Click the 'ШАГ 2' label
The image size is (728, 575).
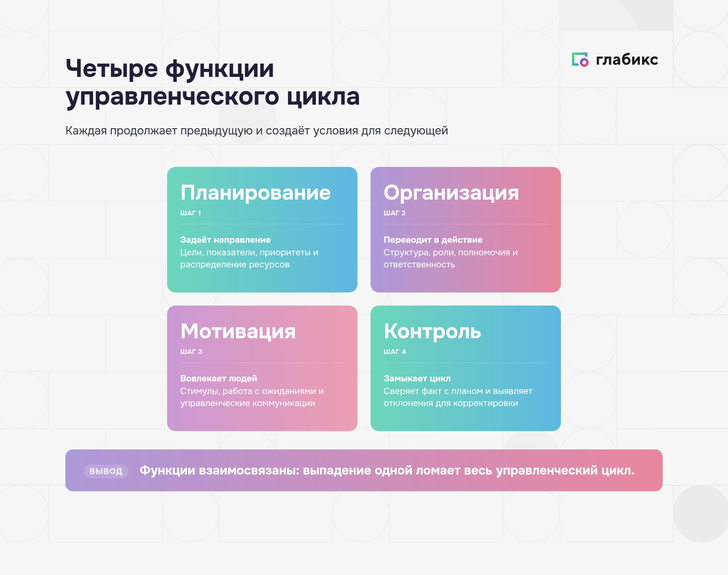tap(394, 213)
